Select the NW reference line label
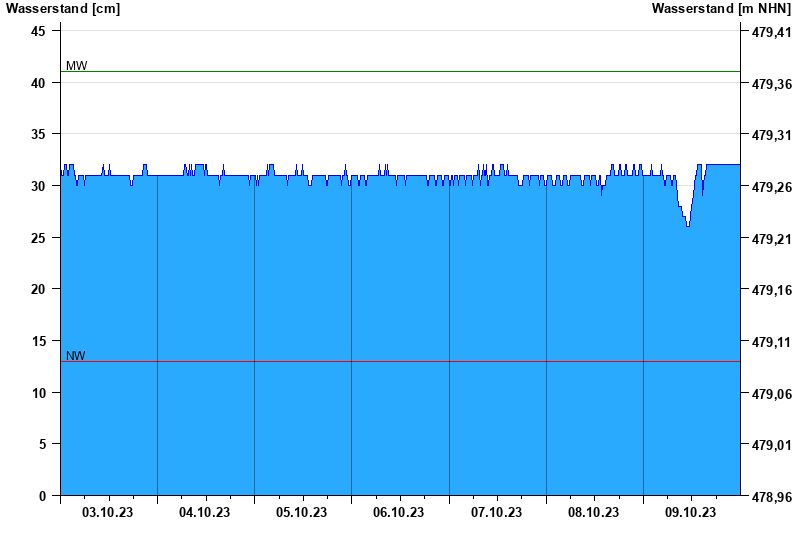This screenshot has height=550, width=800. click(76, 356)
